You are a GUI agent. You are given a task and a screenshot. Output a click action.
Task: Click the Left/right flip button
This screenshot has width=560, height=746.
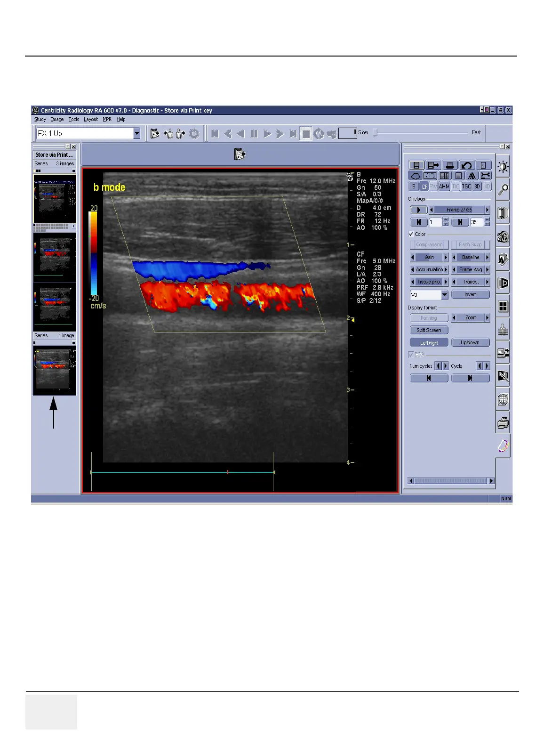tap(429, 342)
